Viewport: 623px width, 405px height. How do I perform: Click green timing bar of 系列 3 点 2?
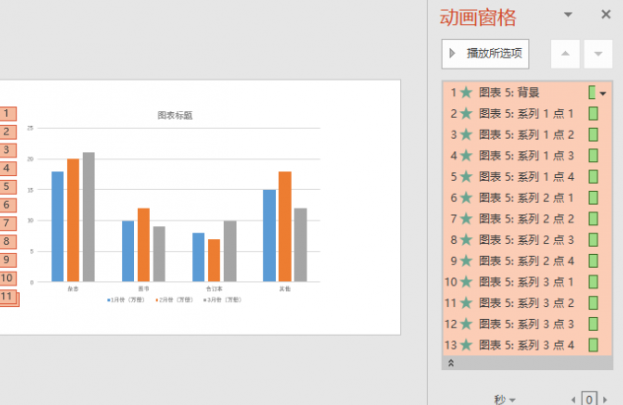click(x=592, y=303)
